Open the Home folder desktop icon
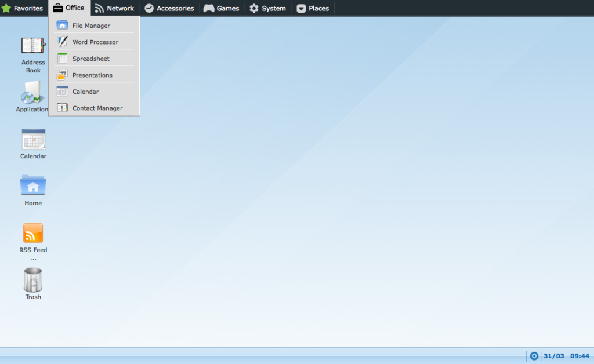Image resolution: width=594 pixels, height=364 pixels. pyautogui.click(x=33, y=185)
